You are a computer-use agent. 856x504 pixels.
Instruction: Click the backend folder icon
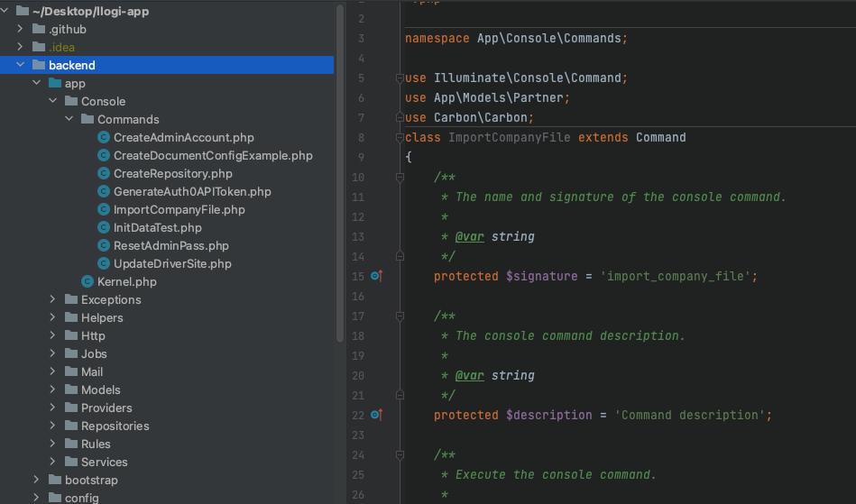pyautogui.click(x=39, y=65)
